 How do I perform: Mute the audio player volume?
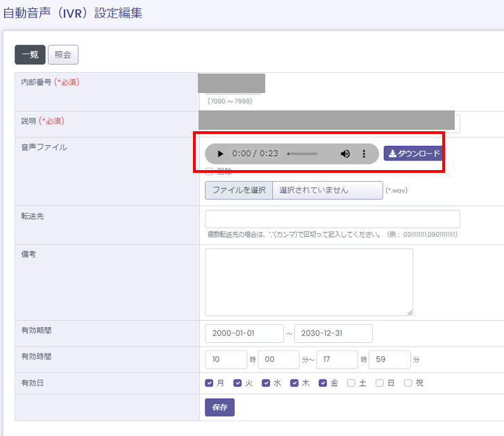[x=345, y=153]
